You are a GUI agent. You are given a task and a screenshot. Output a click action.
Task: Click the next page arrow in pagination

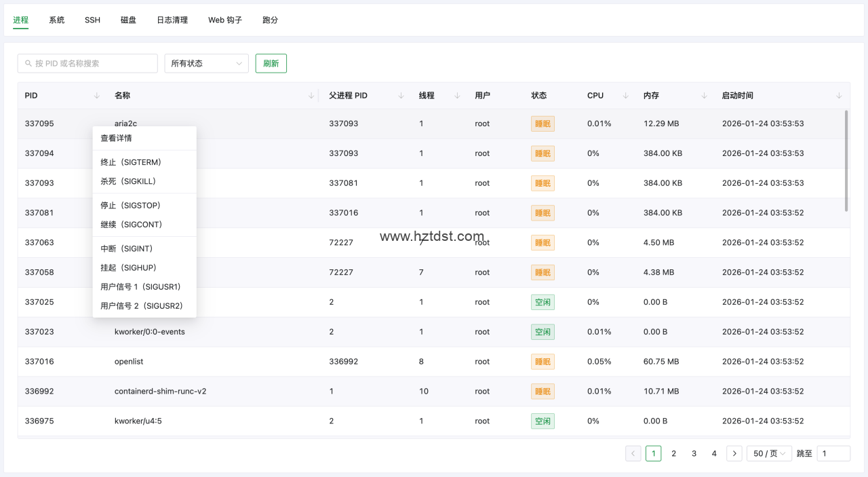pyautogui.click(x=734, y=453)
